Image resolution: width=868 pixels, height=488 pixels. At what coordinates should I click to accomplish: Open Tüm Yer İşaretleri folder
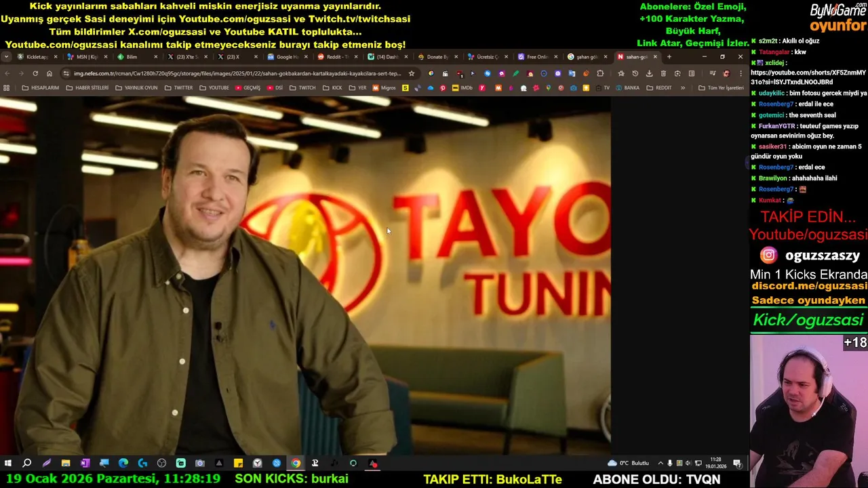coord(721,87)
